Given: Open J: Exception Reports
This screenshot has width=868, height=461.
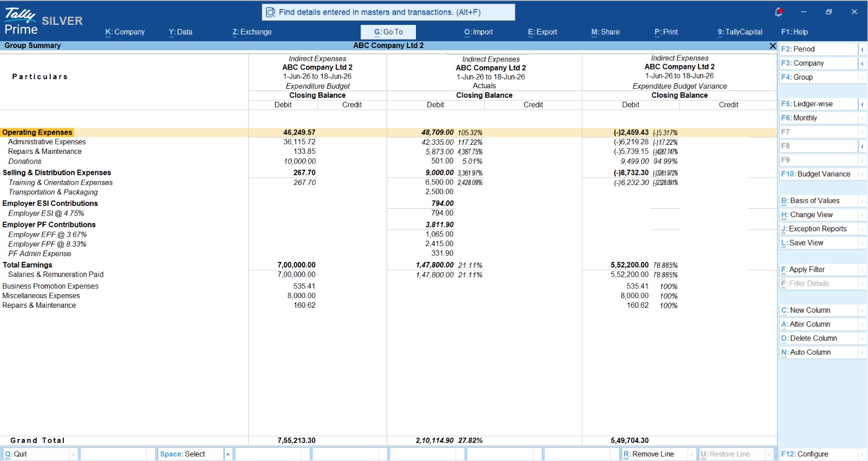Looking at the screenshot, I should 818,229.
